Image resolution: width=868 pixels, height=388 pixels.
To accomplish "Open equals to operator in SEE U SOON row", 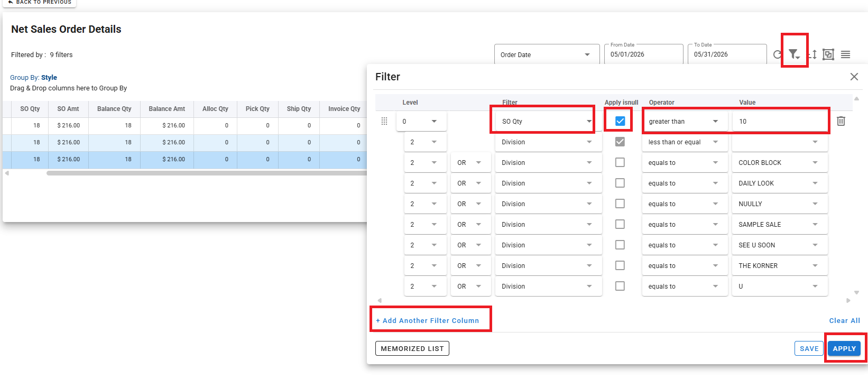I will pyautogui.click(x=684, y=245).
